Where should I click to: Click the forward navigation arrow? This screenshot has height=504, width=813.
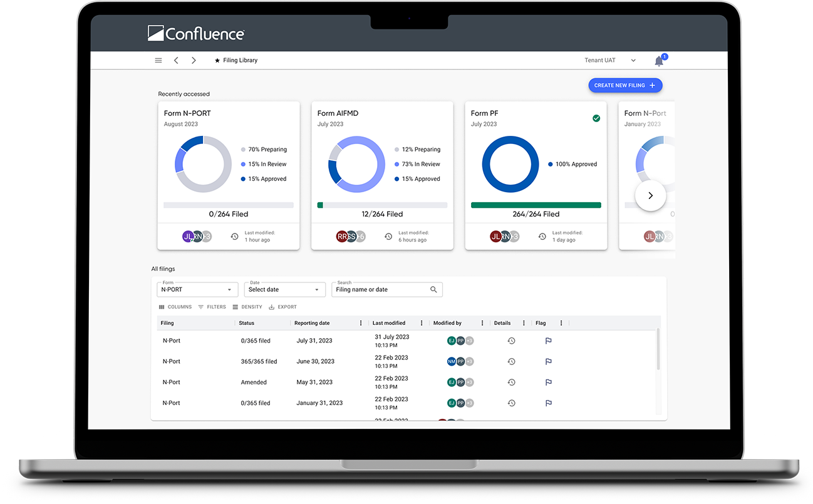[194, 61]
